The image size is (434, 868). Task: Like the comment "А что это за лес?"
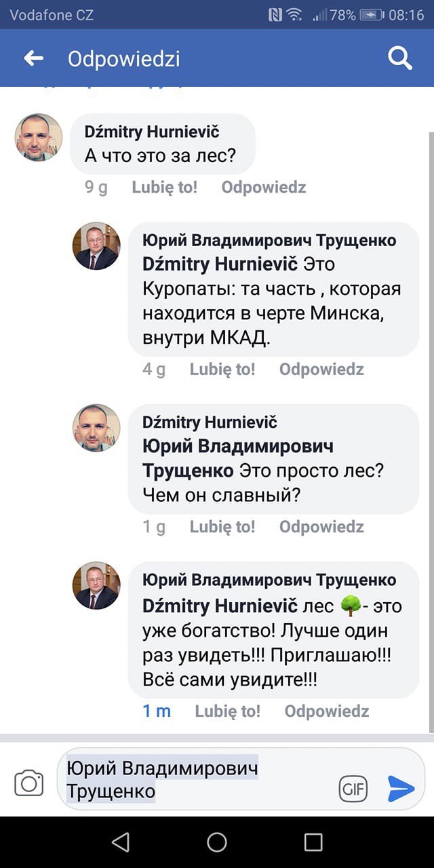[x=164, y=187]
